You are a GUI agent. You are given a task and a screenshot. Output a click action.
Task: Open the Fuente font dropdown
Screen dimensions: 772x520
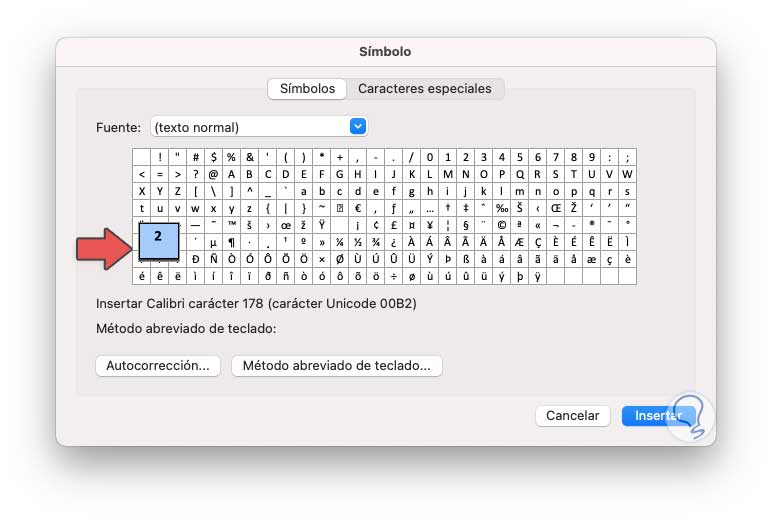(x=359, y=127)
